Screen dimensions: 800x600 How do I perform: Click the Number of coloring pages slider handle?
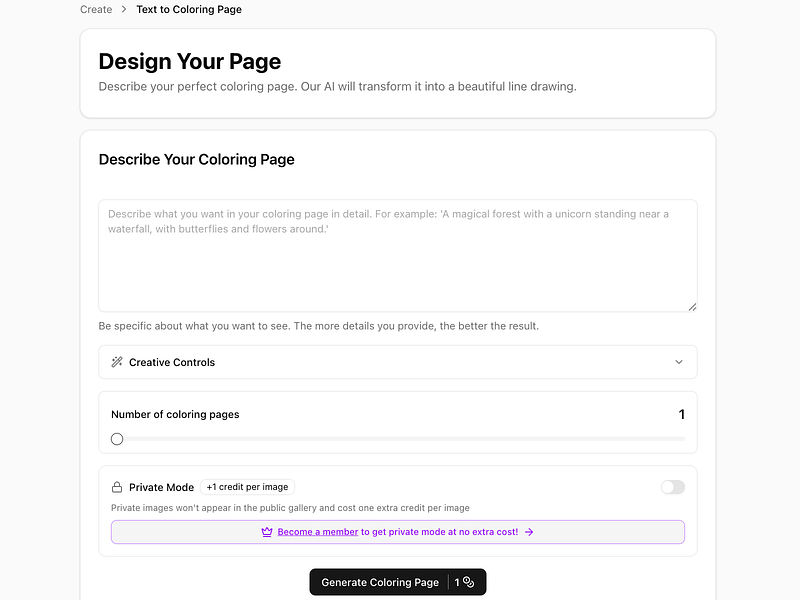coord(117,439)
